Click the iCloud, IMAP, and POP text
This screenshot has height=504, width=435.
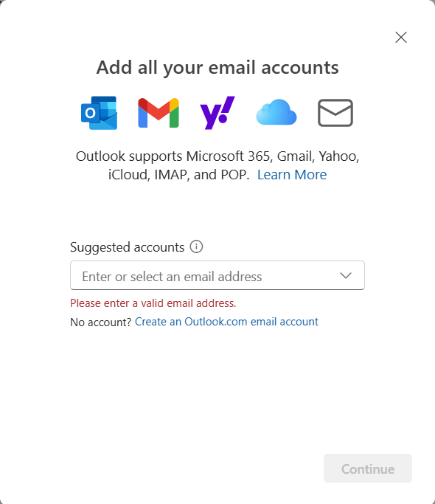point(178,175)
